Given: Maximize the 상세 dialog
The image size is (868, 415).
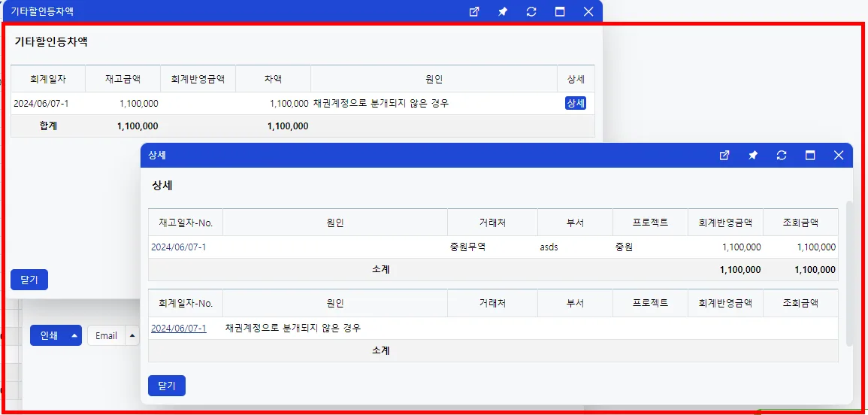Looking at the screenshot, I should click(810, 156).
